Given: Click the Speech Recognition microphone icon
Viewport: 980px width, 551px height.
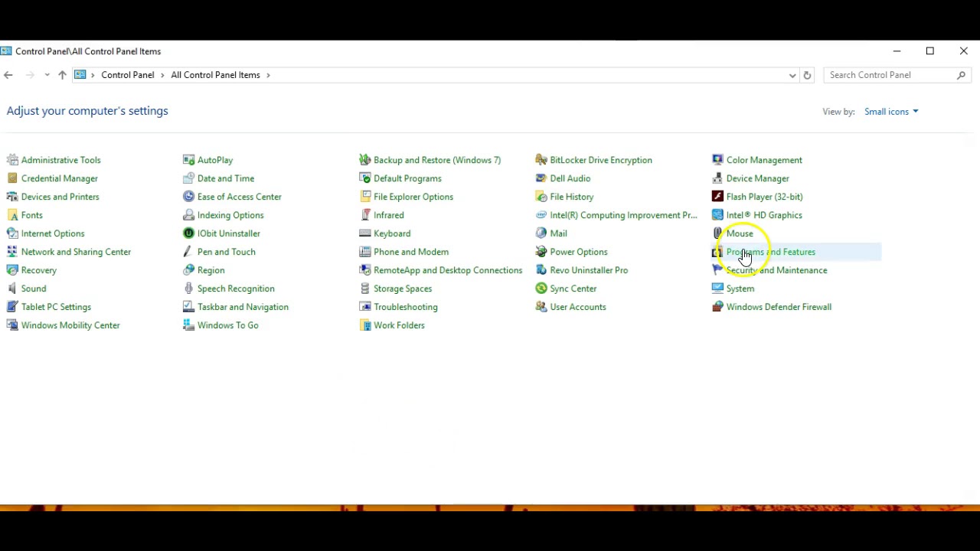Looking at the screenshot, I should 188,289.
